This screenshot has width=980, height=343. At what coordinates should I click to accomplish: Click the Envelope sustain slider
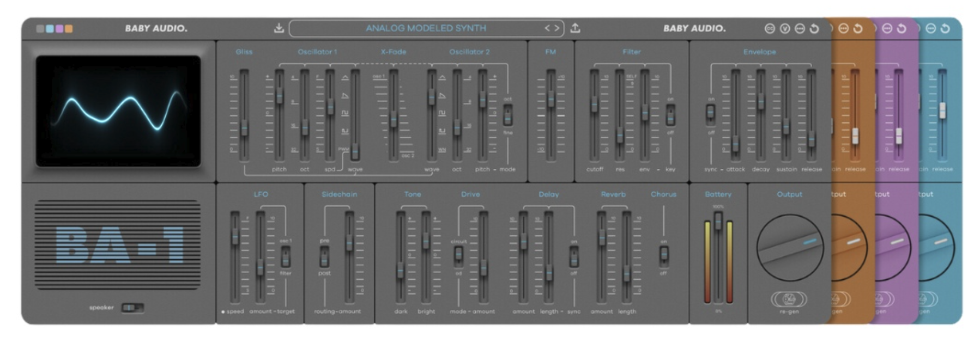786,115
